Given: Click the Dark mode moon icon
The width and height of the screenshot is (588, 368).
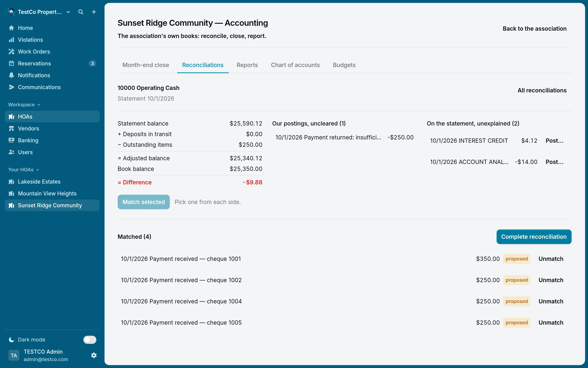Looking at the screenshot, I should [11, 340].
